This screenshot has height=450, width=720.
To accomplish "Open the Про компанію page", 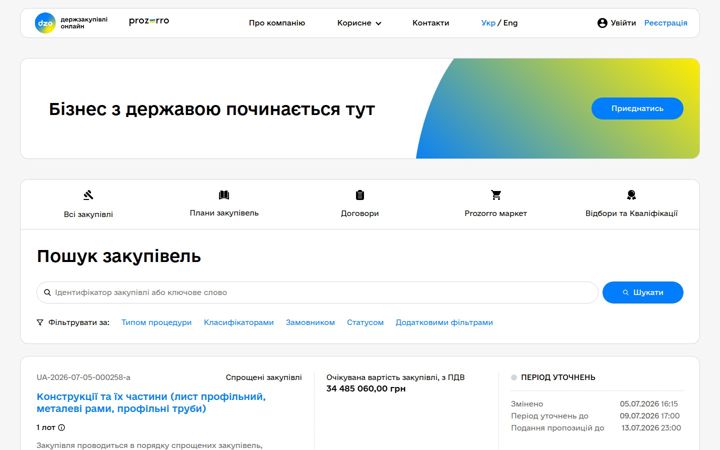I will [277, 23].
